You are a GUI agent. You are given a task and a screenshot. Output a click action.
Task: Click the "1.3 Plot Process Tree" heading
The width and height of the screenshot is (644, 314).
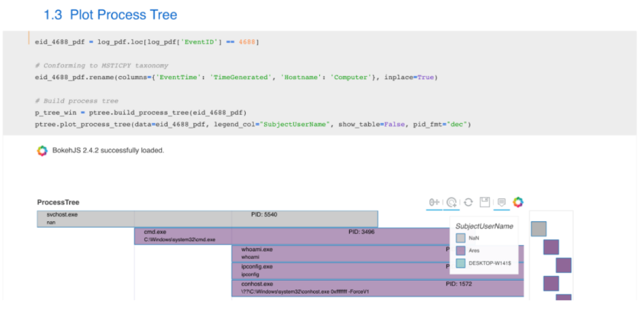[110, 14]
